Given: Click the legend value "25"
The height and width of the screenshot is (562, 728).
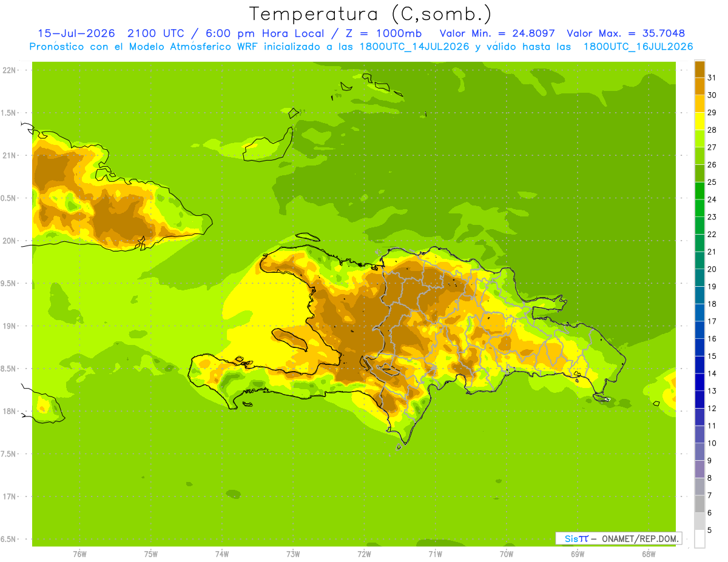Looking at the screenshot, I should click(x=712, y=182).
